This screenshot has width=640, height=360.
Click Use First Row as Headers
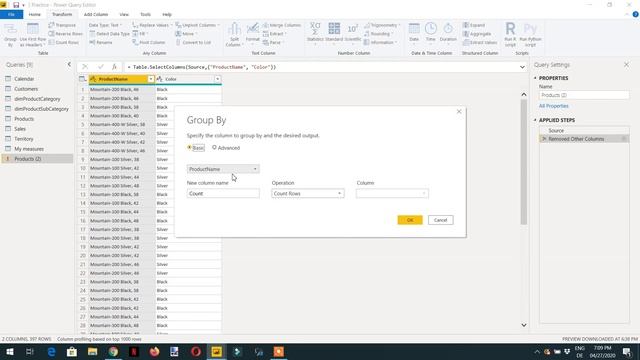click(33, 35)
